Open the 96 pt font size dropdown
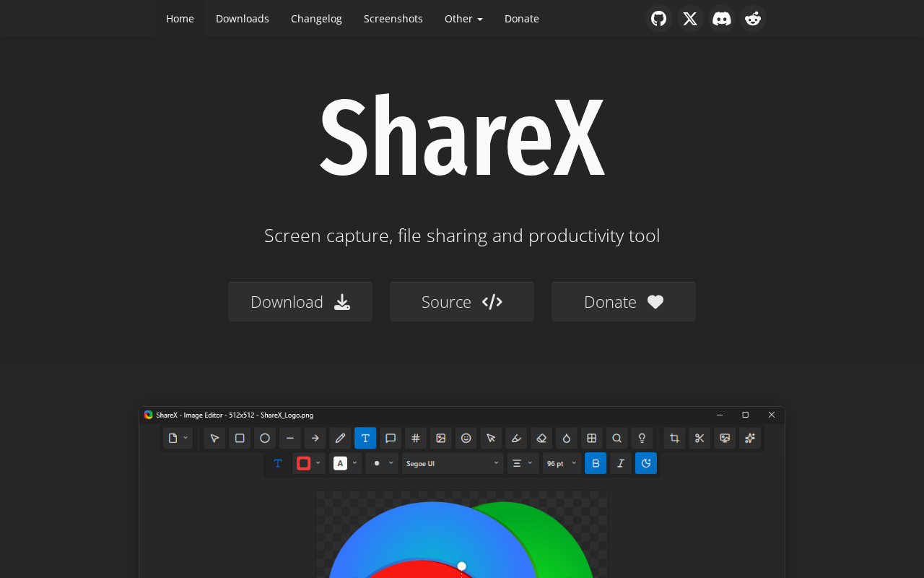This screenshot has height=578, width=924. (562, 463)
